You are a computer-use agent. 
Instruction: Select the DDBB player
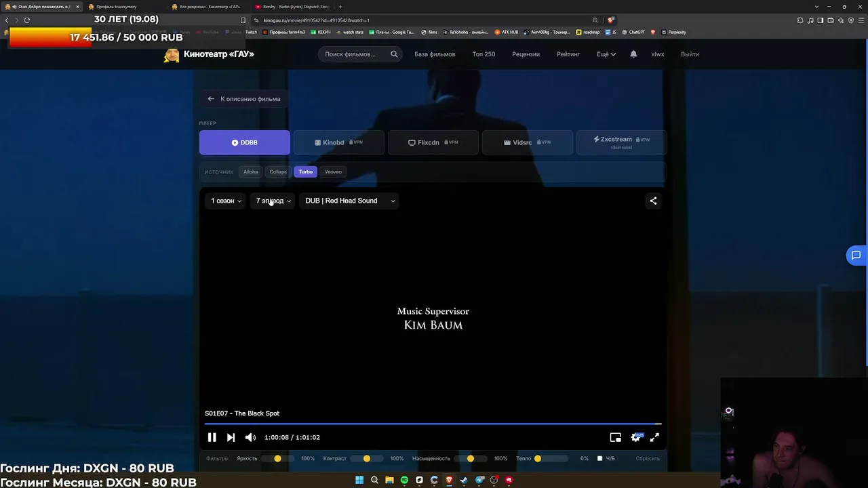[x=245, y=142]
